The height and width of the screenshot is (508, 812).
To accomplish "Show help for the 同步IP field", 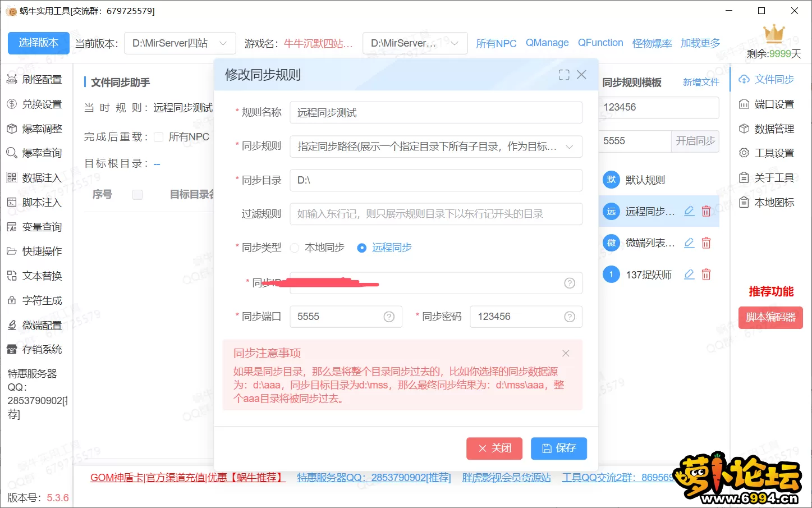I will point(570,283).
